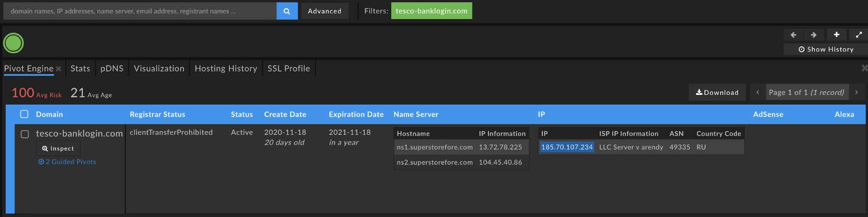Show History button

826,49
